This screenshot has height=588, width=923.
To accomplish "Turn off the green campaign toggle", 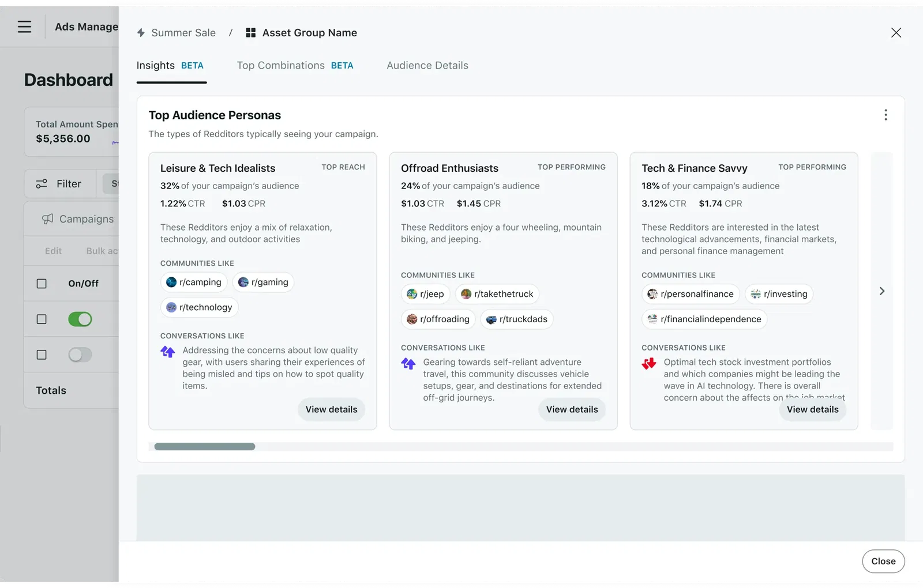I will click(80, 319).
